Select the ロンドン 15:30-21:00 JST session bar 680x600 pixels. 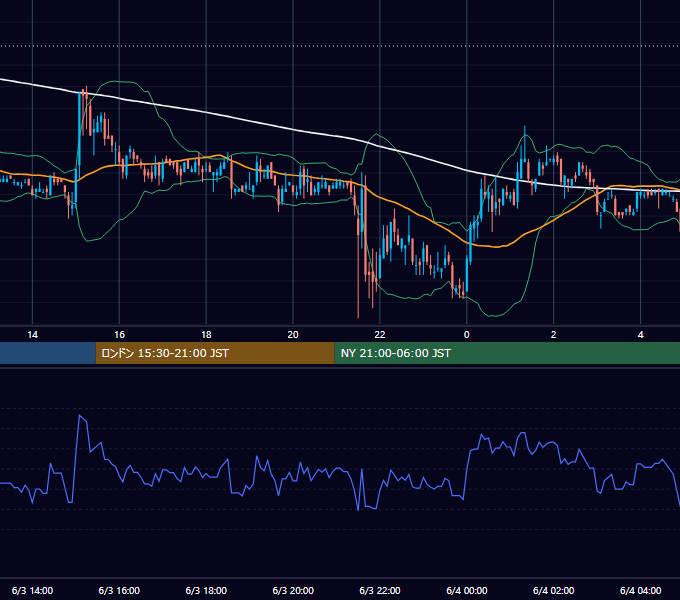pos(215,353)
